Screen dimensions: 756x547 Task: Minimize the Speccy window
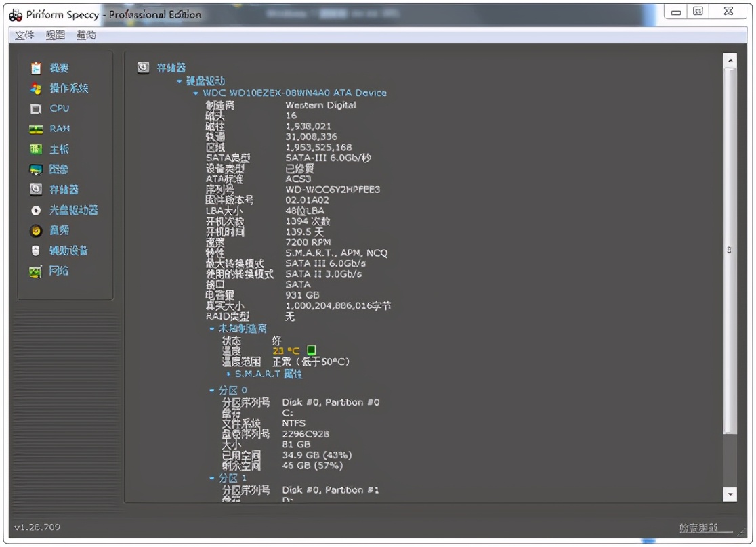[676, 12]
